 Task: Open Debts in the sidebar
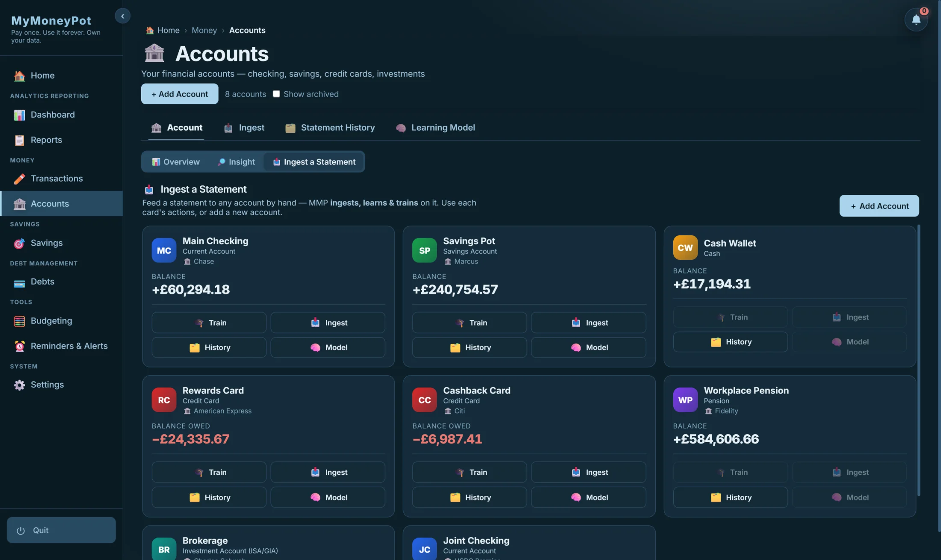pyautogui.click(x=61, y=282)
